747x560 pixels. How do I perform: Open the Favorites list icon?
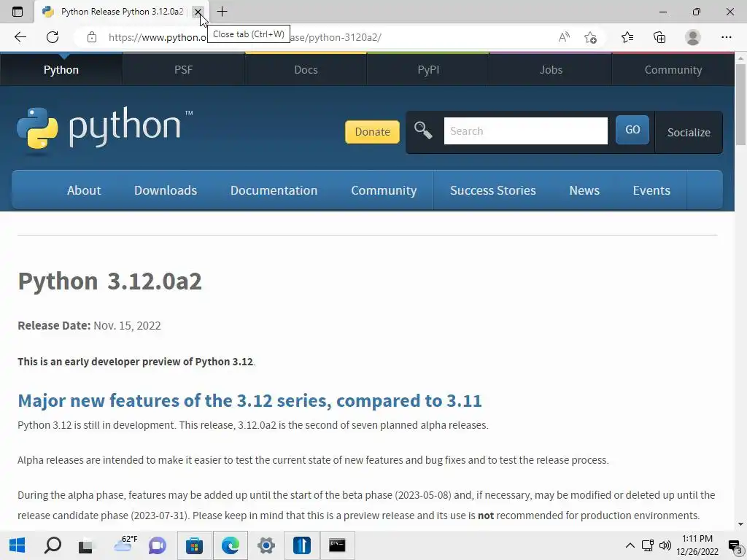coord(627,37)
